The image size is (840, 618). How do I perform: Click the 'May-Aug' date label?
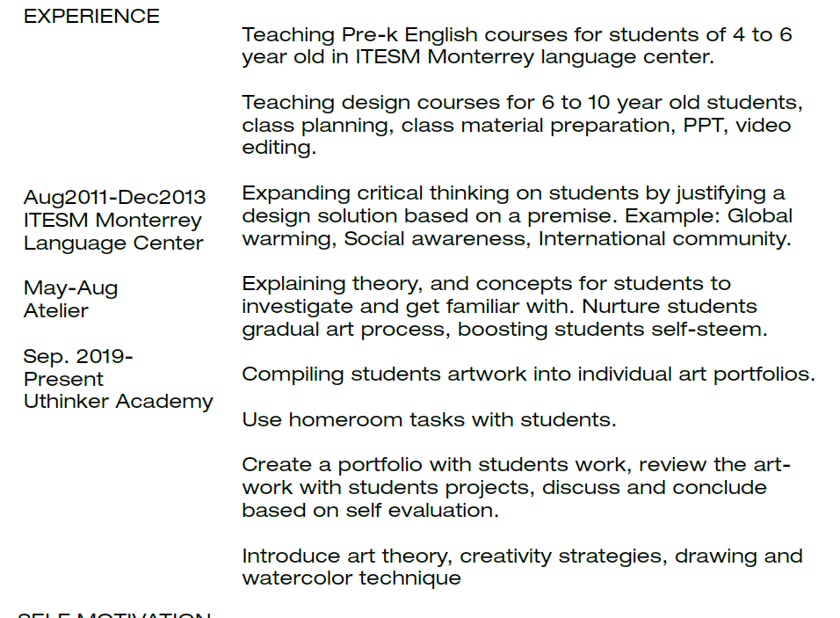pyautogui.click(x=70, y=287)
